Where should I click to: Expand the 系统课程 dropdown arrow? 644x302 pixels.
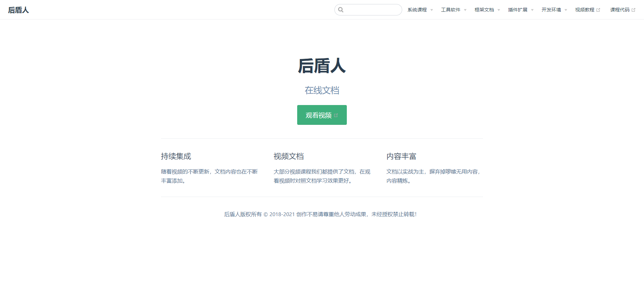click(x=432, y=10)
